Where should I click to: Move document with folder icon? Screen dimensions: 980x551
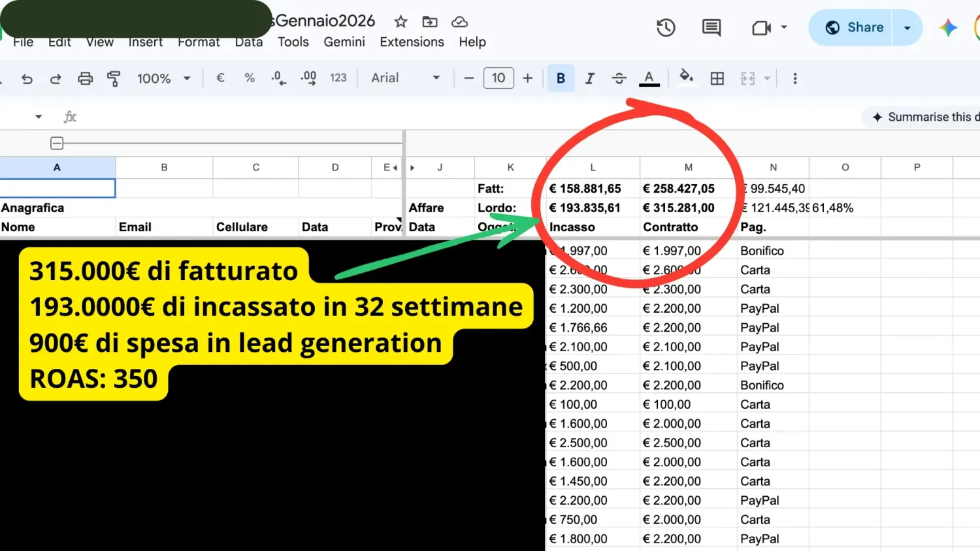tap(430, 22)
